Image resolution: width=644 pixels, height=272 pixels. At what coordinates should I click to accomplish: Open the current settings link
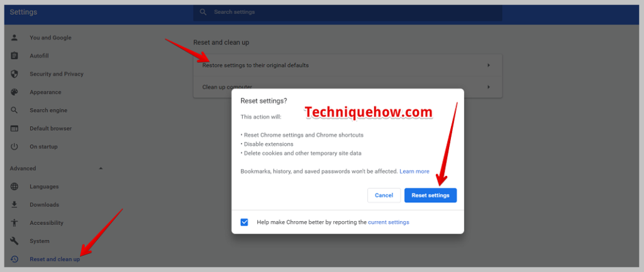pos(389,222)
